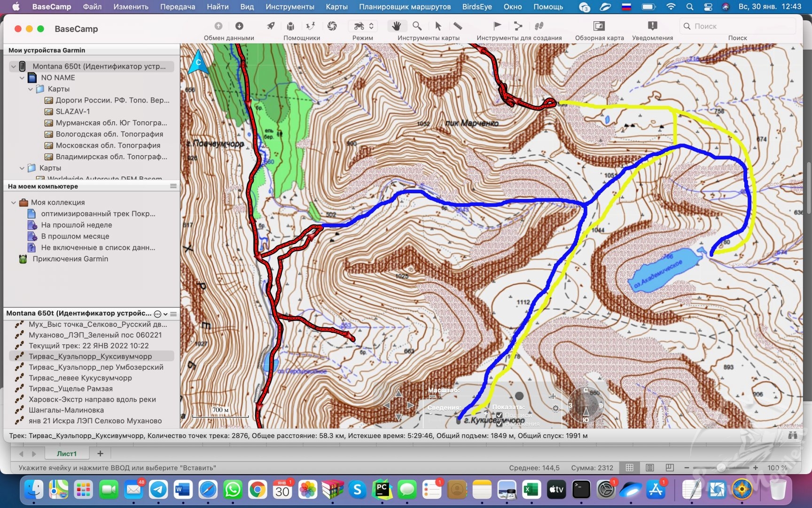This screenshot has height=508, width=812.
Task: Click the Поиск search field
Action: pyautogui.click(x=738, y=26)
